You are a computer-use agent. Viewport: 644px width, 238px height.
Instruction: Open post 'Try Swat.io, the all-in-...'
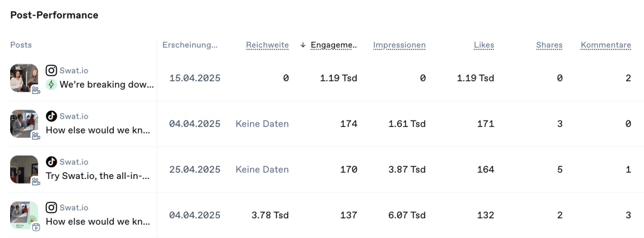pos(98,176)
